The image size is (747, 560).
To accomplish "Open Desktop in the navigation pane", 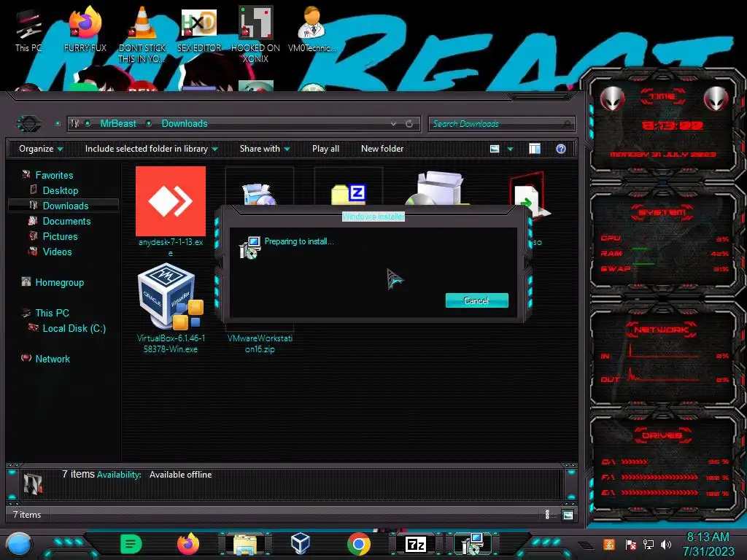I will [60, 190].
